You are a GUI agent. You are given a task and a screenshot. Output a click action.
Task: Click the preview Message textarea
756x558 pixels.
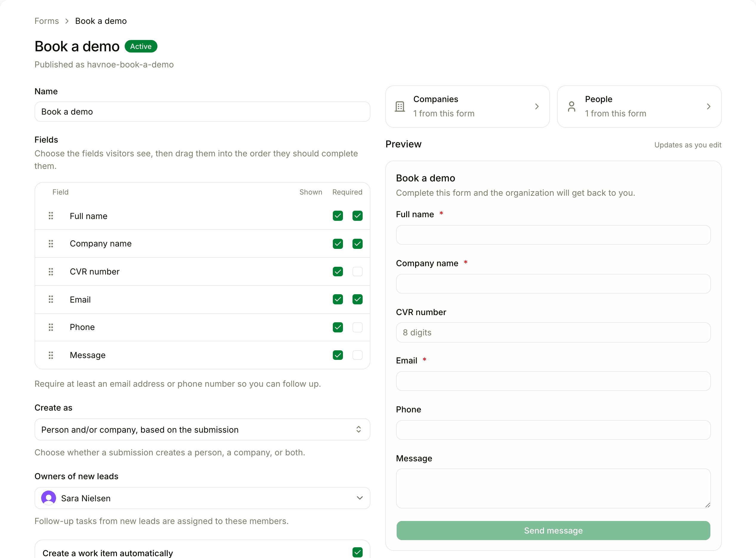tap(553, 488)
